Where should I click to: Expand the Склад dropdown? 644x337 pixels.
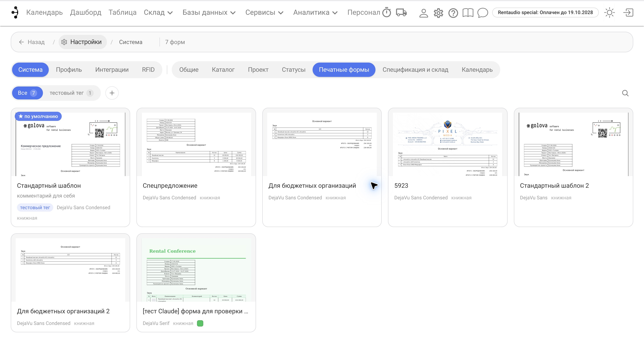[x=158, y=12]
